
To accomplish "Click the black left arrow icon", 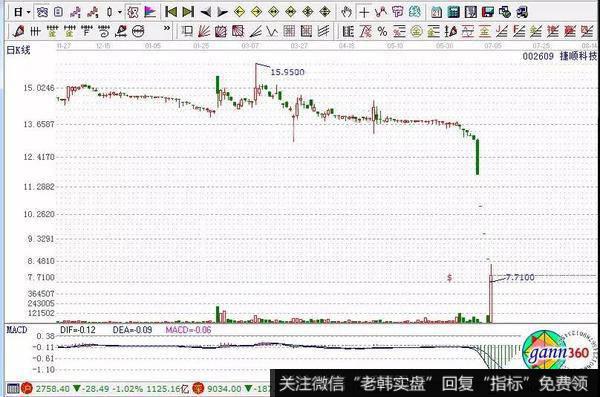I will point(205,12).
